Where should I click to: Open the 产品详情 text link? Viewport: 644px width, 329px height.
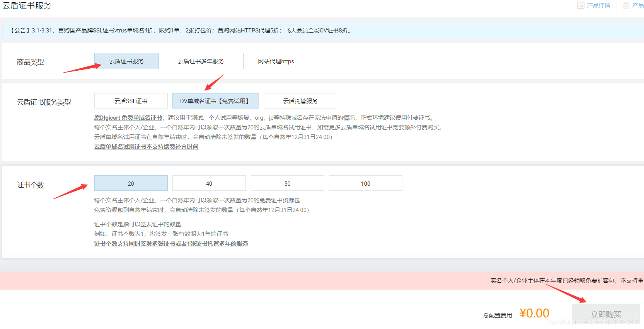(x=598, y=5)
